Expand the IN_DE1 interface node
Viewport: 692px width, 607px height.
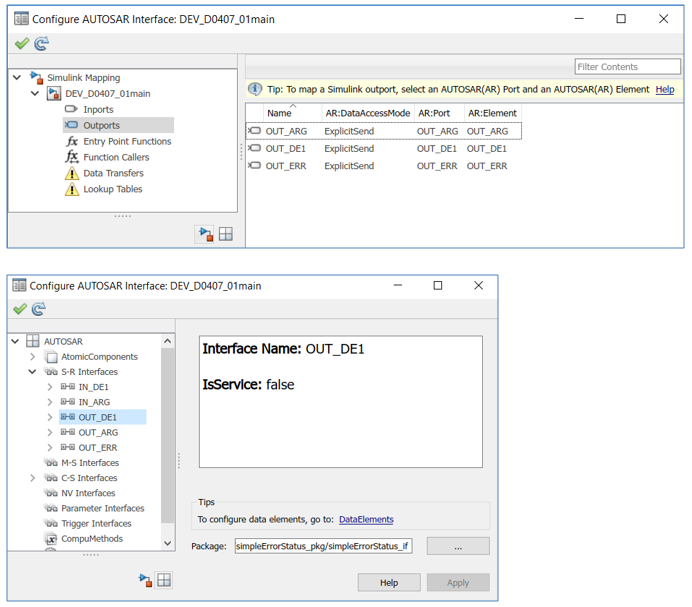49,387
